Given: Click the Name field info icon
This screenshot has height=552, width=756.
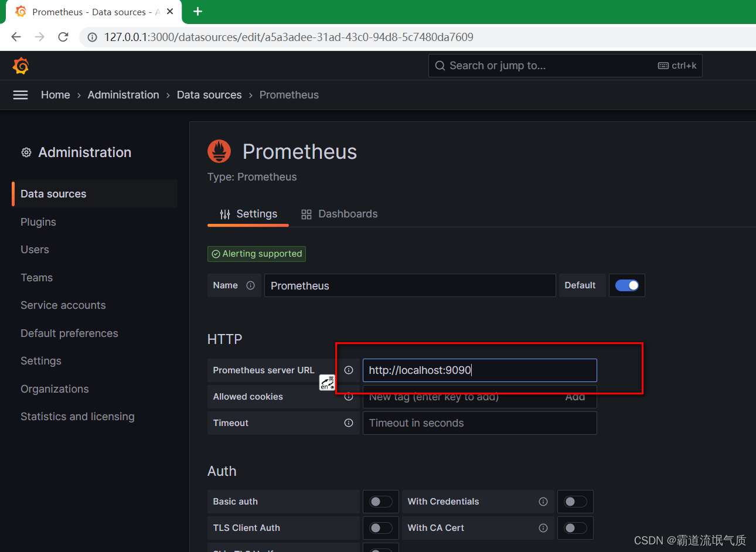Looking at the screenshot, I should tap(251, 285).
